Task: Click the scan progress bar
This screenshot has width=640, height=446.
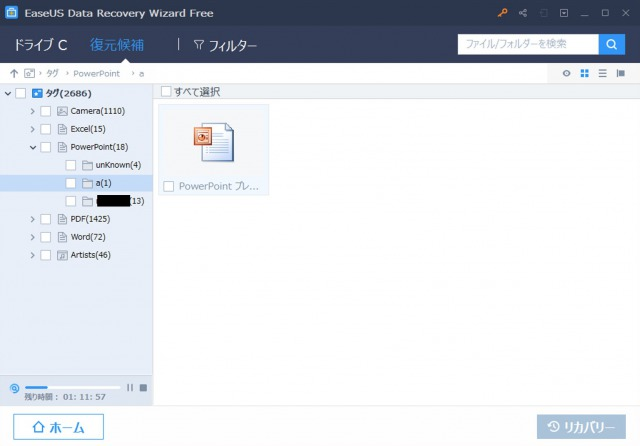Action: click(x=72, y=387)
